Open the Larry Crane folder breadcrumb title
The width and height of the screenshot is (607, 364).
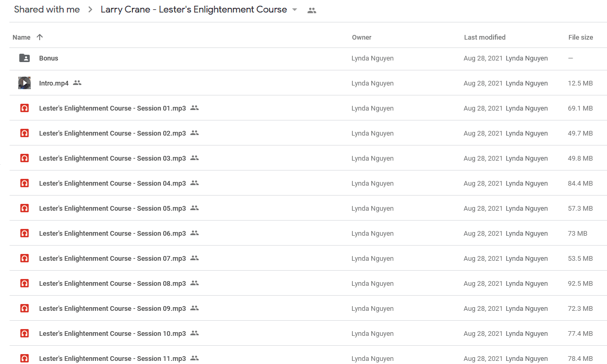click(x=193, y=9)
